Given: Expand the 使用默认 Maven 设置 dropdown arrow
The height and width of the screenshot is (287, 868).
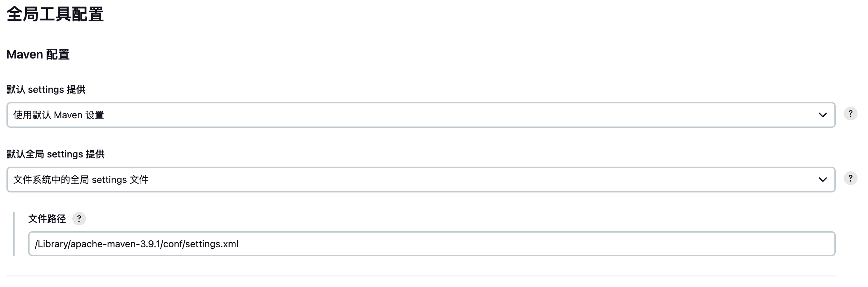Looking at the screenshot, I should pyautogui.click(x=822, y=115).
